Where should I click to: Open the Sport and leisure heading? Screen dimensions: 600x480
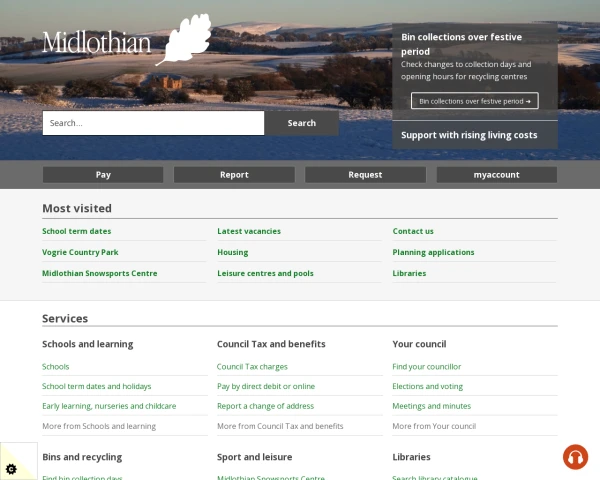pyautogui.click(x=254, y=457)
